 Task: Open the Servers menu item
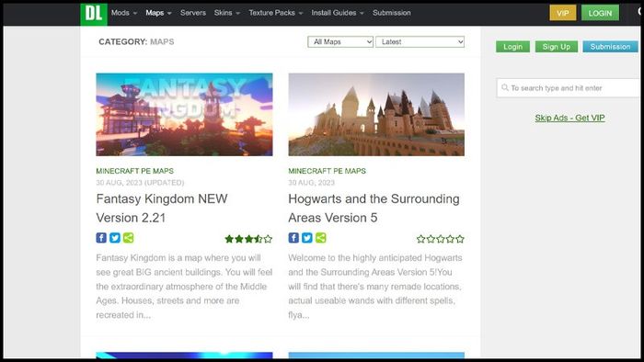click(193, 13)
